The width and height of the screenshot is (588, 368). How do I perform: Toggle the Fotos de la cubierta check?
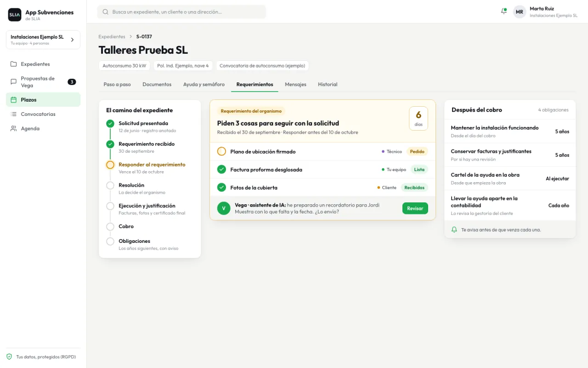[222, 187]
